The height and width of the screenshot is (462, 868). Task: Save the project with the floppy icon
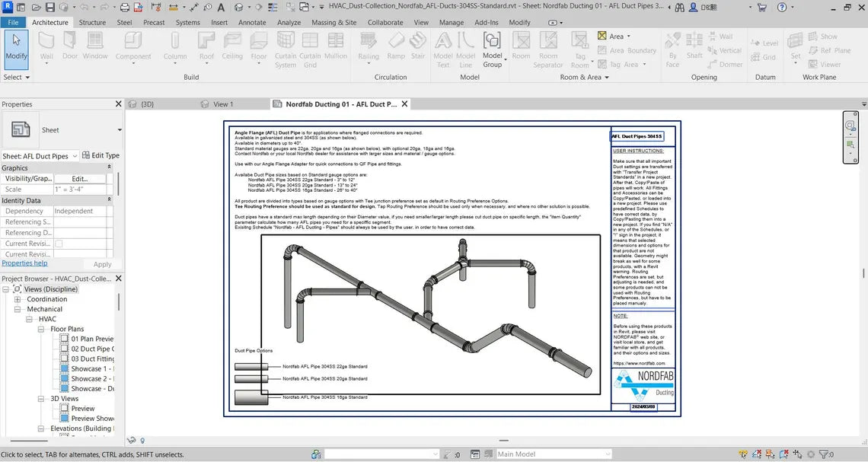coord(49,7)
